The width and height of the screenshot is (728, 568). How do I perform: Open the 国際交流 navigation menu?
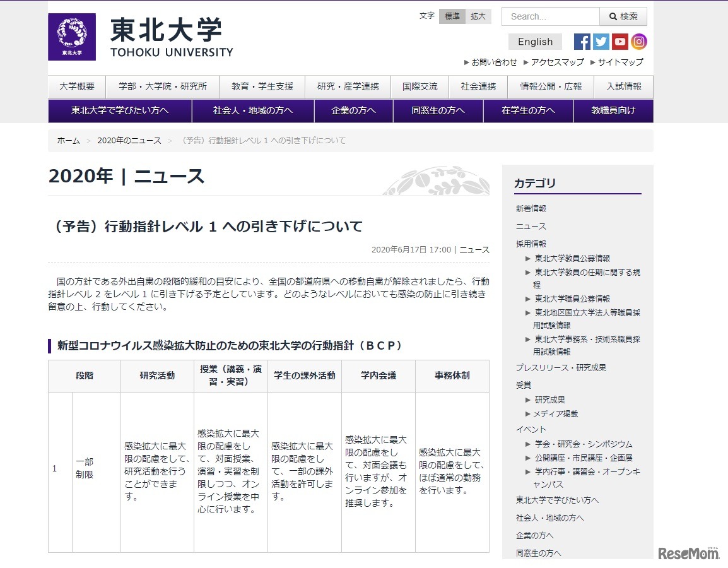(x=420, y=86)
